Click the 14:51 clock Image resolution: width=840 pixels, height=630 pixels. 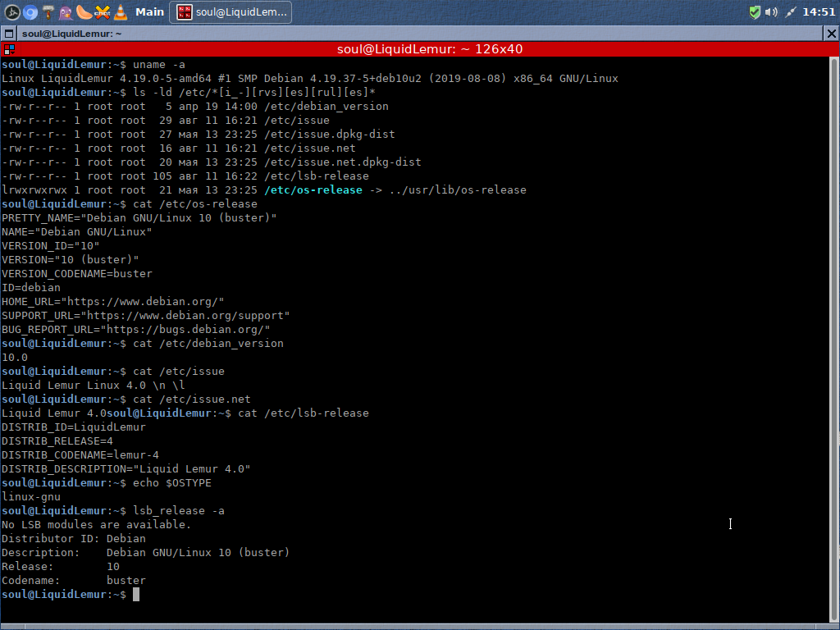pos(819,11)
